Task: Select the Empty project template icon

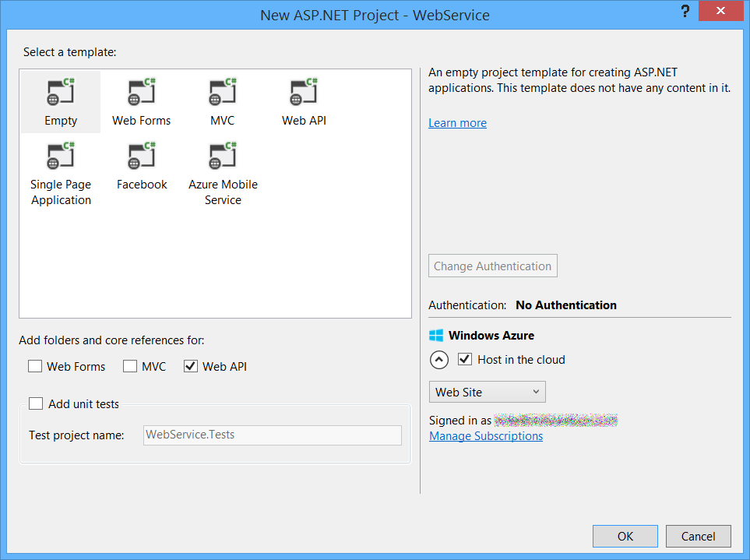Action: pyautogui.click(x=61, y=93)
